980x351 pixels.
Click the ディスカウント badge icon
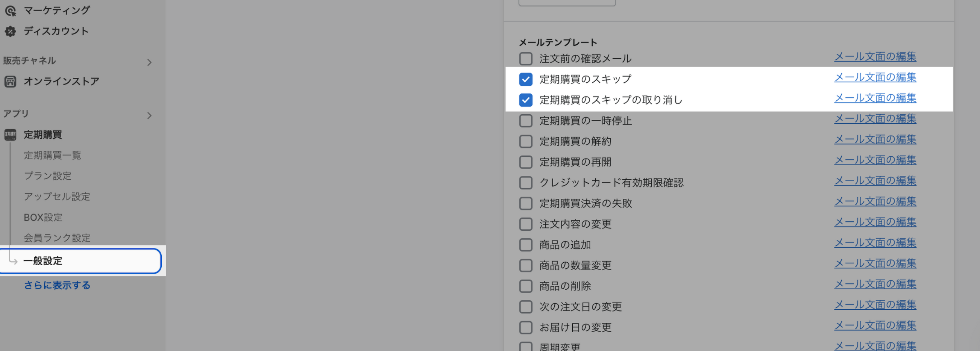(10, 31)
